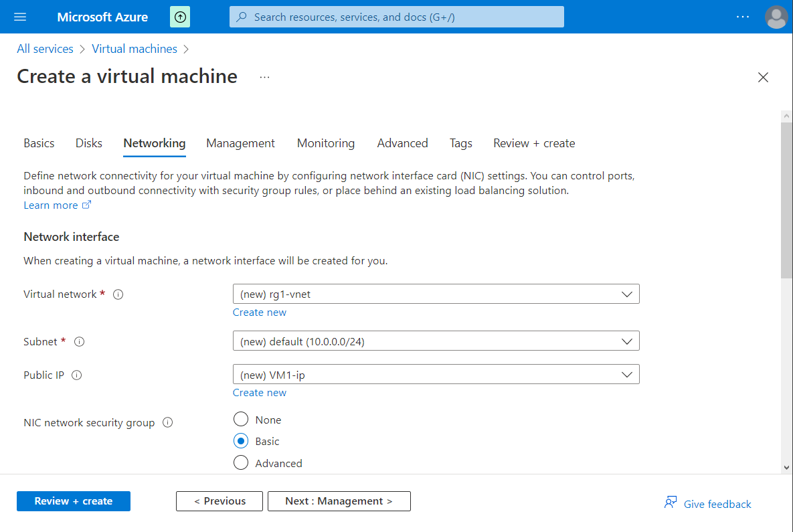Viewport: 793px width, 532px height.
Task: Open the Public IP dropdown
Action: [436, 375]
